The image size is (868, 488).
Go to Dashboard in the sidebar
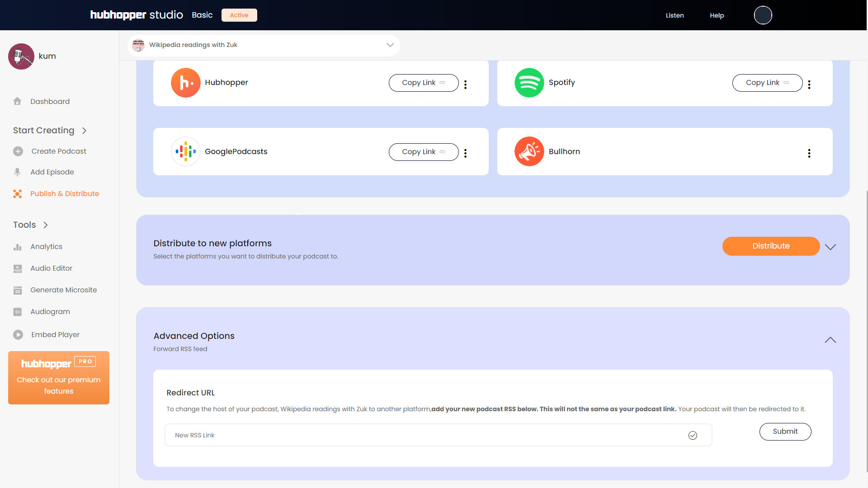tap(50, 102)
